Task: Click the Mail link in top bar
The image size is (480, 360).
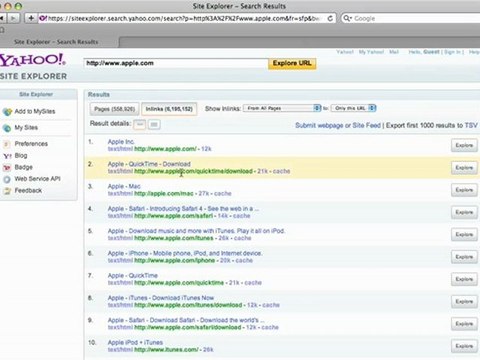Action: [394, 52]
